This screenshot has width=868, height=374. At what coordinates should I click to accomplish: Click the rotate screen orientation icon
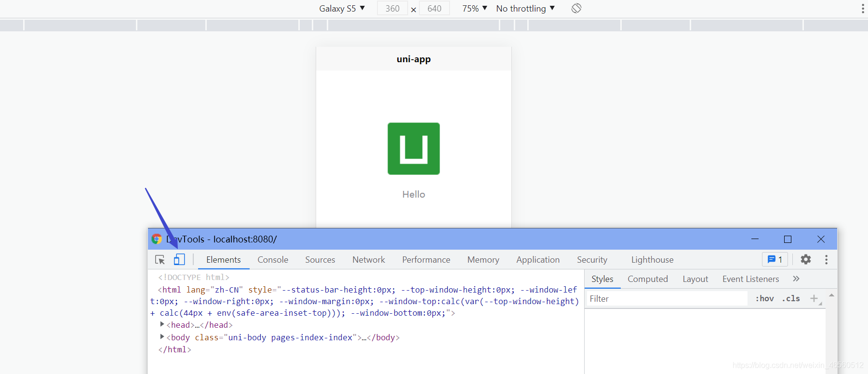click(x=576, y=8)
